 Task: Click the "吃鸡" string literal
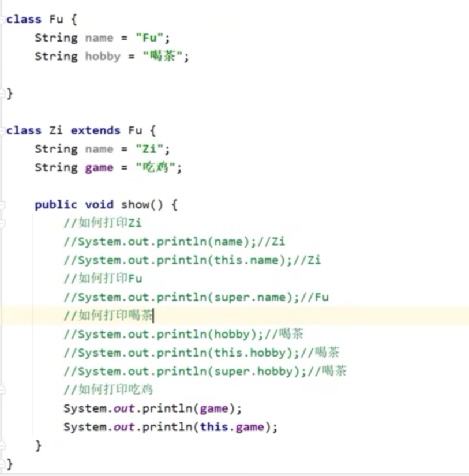click(x=155, y=167)
